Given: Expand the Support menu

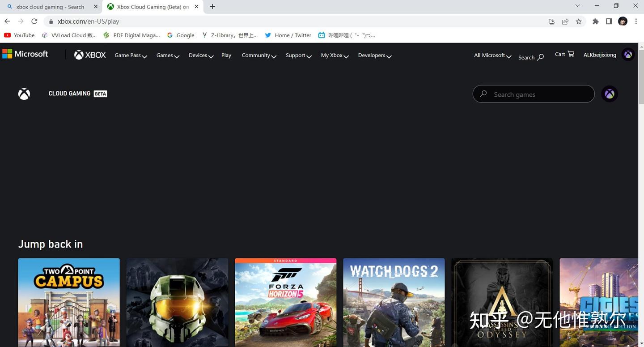Looking at the screenshot, I should (x=298, y=56).
